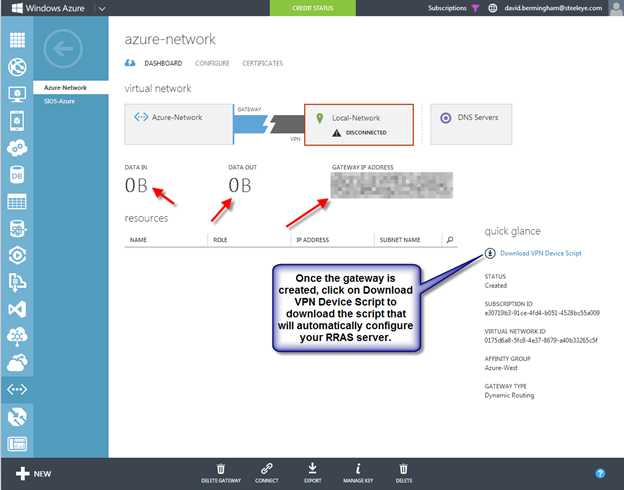Select SIOS-Azure in the network list
This screenshot has height=490, width=624.
tap(59, 101)
